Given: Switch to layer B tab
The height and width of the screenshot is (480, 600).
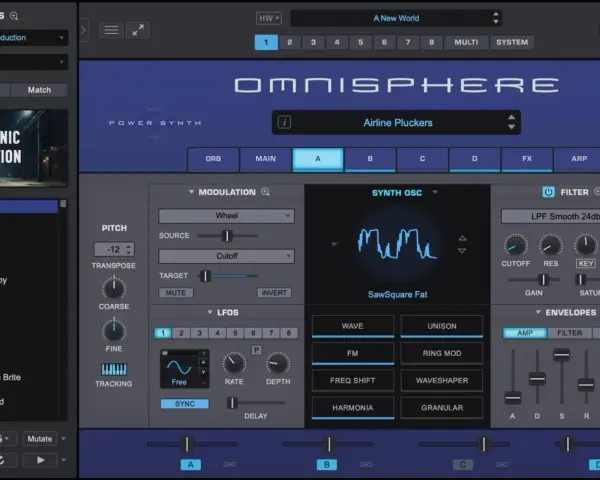Looking at the screenshot, I should click(370, 159).
